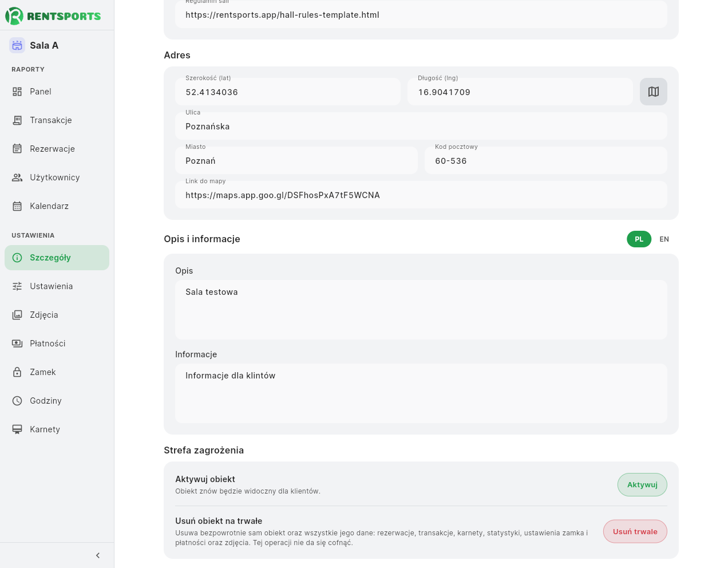Click the Ustawienia sliders icon
This screenshot has height=568, width=728.
[17, 286]
